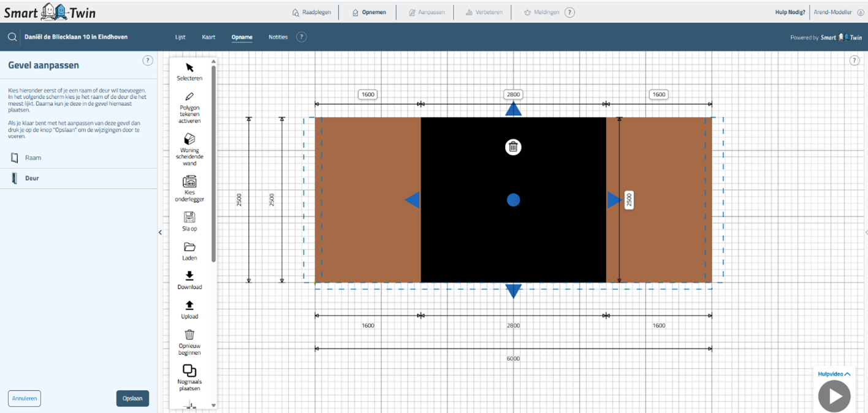Switch to the Kaart tab
This screenshot has width=868, height=413.
click(x=208, y=37)
